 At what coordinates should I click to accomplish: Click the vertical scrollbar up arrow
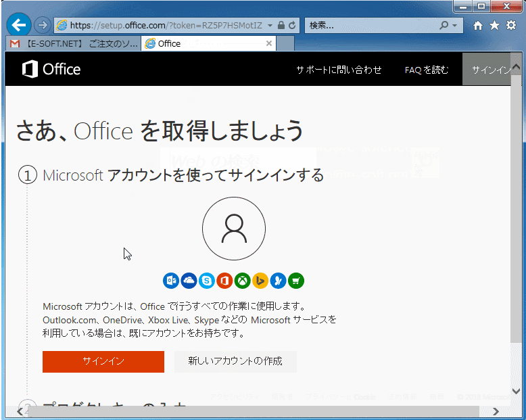tap(517, 67)
